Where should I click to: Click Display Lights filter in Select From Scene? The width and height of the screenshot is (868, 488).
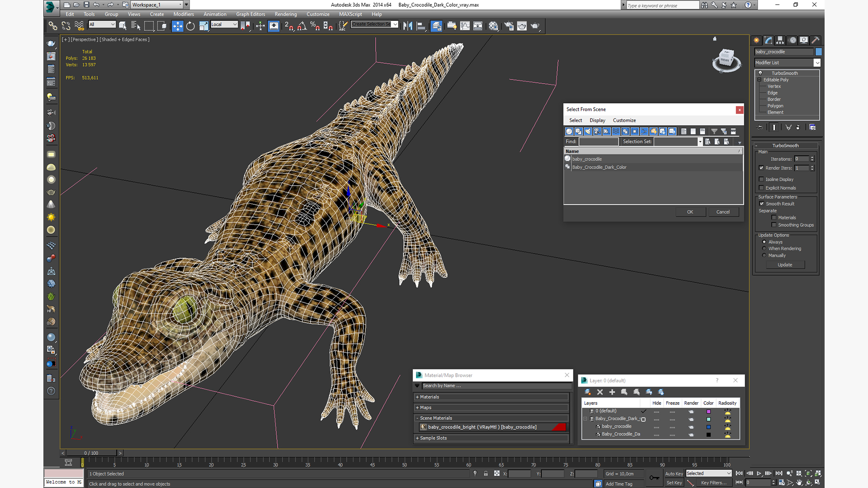point(588,131)
